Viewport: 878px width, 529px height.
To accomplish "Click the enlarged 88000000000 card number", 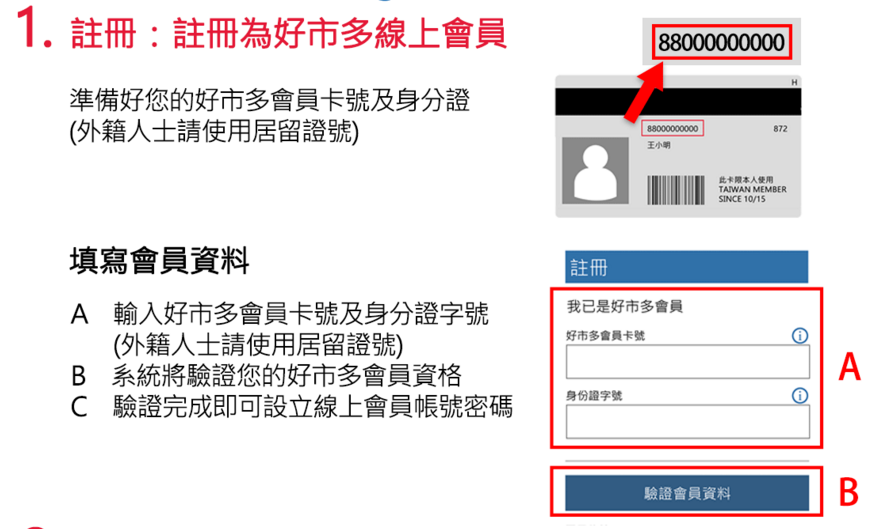I will point(721,43).
